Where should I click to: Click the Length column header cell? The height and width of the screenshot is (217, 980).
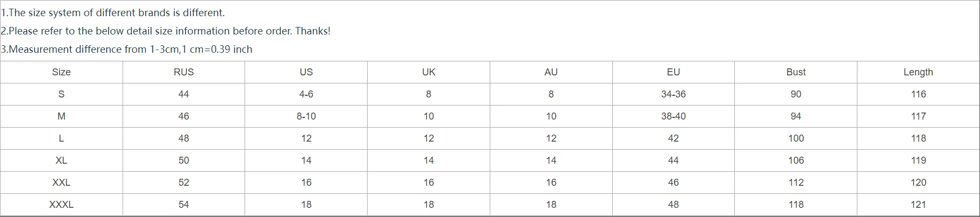coord(918,72)
